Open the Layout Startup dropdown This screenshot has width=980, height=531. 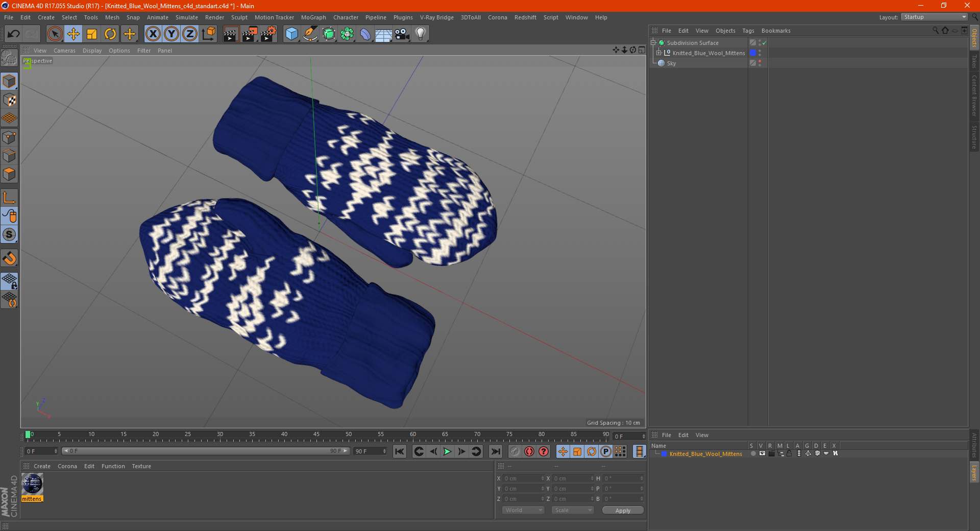935,17
